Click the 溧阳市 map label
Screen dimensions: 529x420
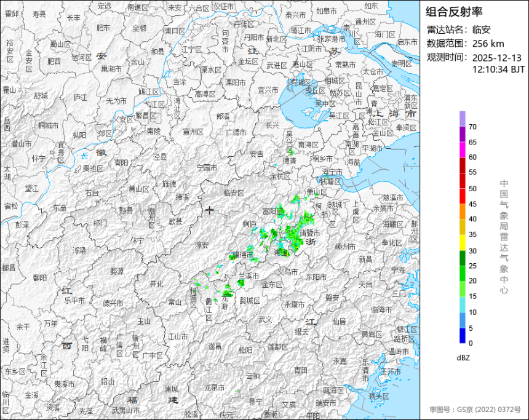tap(236, 82)
